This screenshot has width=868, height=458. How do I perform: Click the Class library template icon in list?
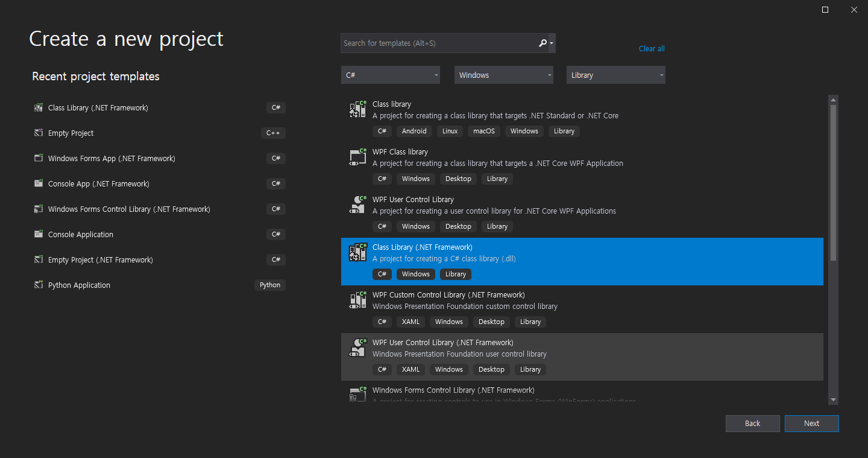click(358, 109)
